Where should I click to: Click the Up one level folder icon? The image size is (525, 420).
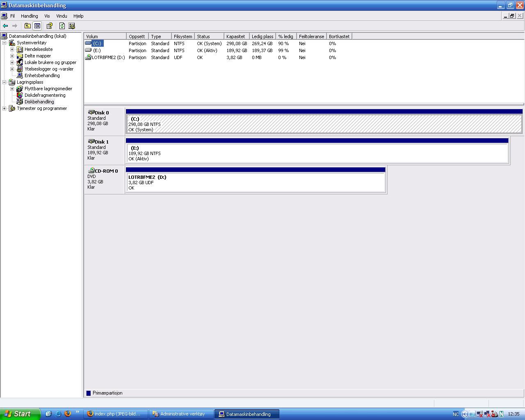[27, 26]
